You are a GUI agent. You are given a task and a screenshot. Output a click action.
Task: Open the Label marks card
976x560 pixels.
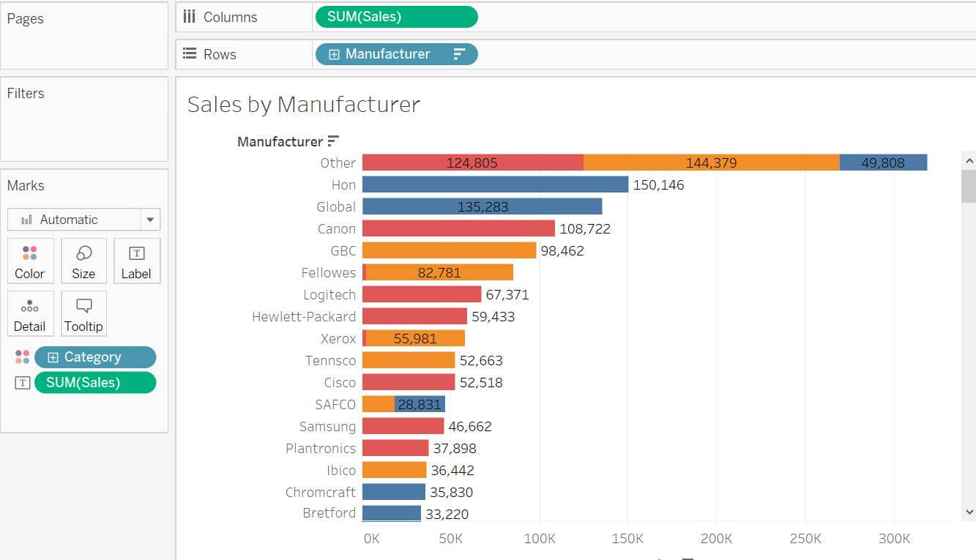137,261
